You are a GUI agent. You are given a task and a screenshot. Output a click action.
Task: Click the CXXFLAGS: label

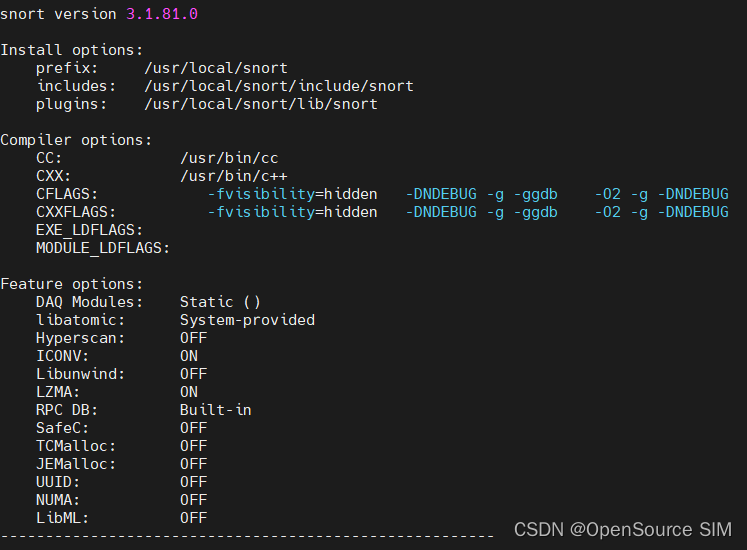click(76, 212)
